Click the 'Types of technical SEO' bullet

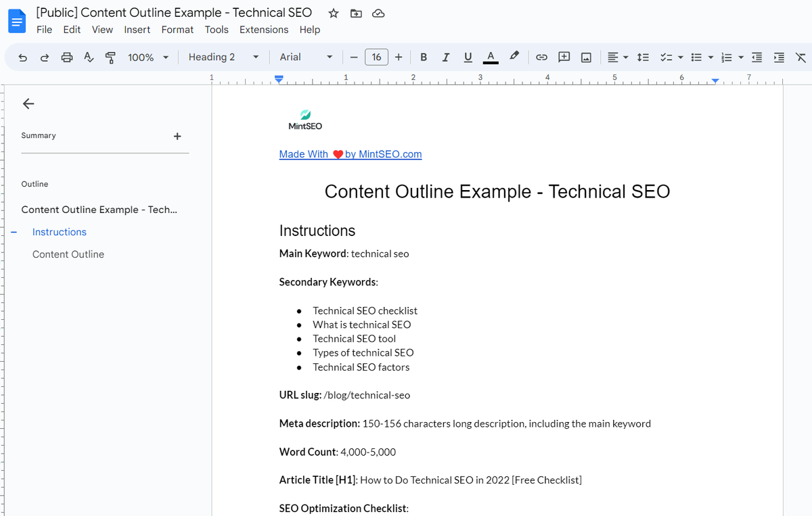coord(363,352)
